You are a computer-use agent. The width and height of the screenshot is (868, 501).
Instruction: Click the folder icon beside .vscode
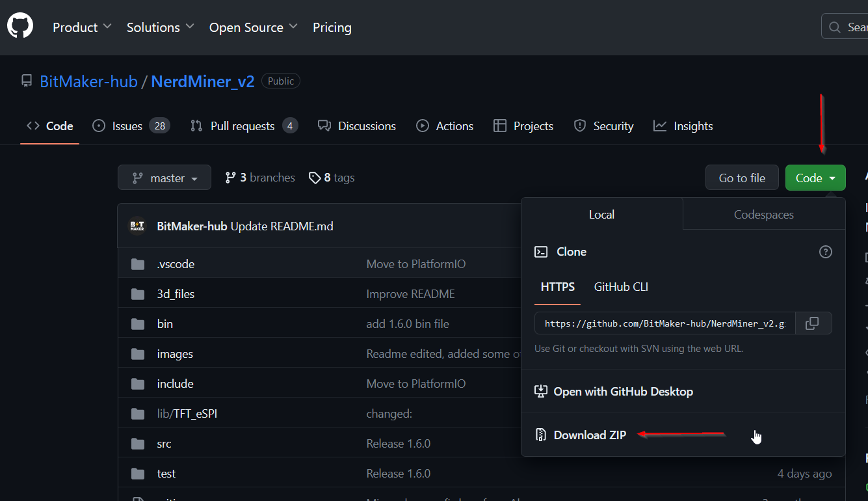coord(138,264)
